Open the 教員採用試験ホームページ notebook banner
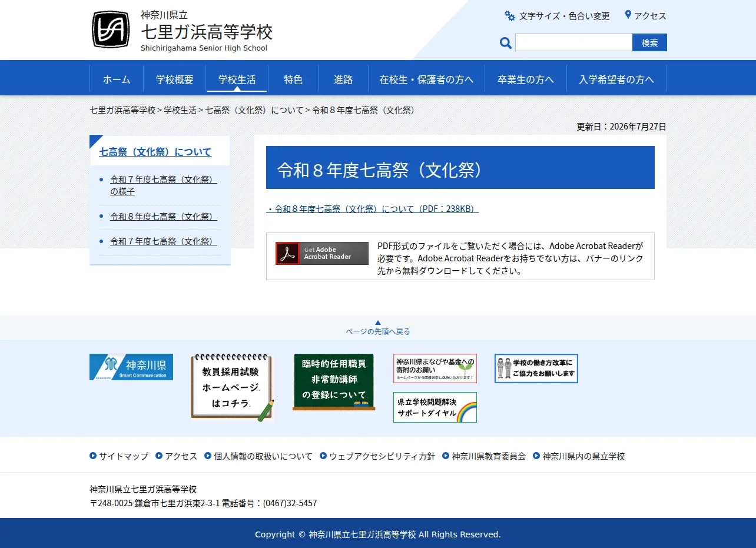 [233, 387]
